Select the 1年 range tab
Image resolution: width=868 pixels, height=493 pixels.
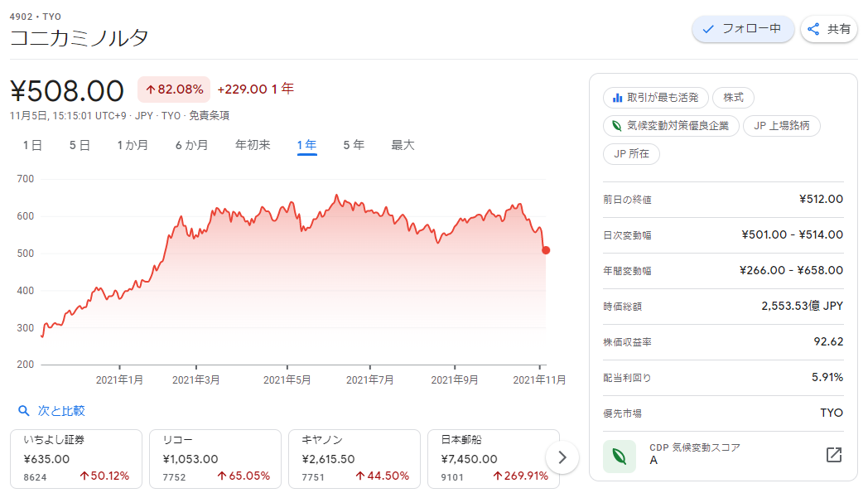pyautogui.click(x=306, y=145)
